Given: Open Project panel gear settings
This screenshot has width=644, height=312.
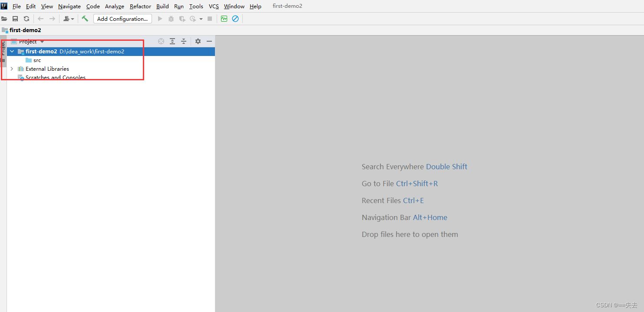Looking at the screenshot, I should 198,41.
